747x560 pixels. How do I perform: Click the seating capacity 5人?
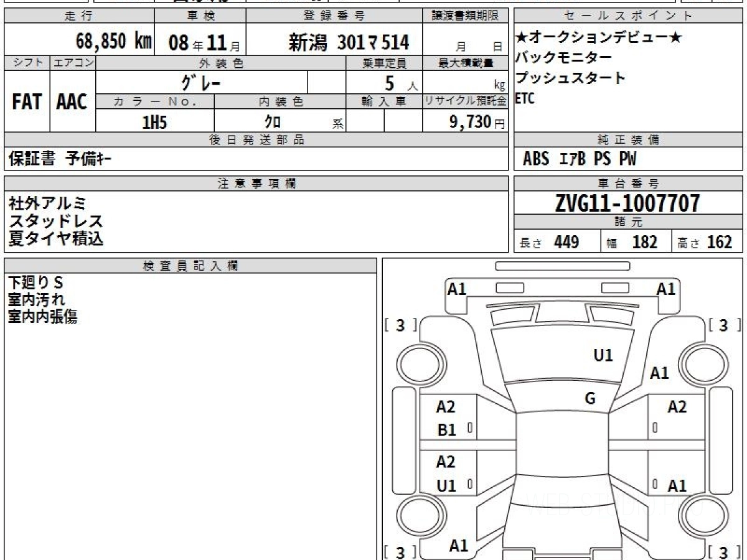point(401,83)
